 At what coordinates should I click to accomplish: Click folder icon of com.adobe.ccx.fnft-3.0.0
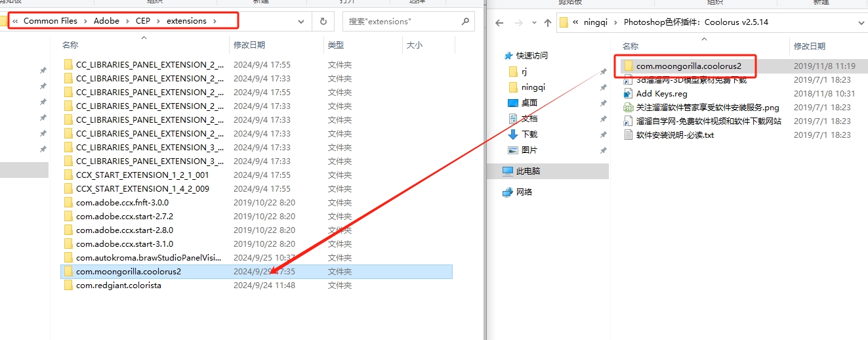coord(69,203)
